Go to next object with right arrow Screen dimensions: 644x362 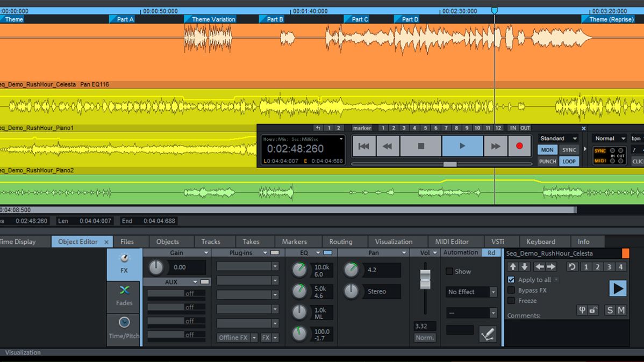(551, 267)
